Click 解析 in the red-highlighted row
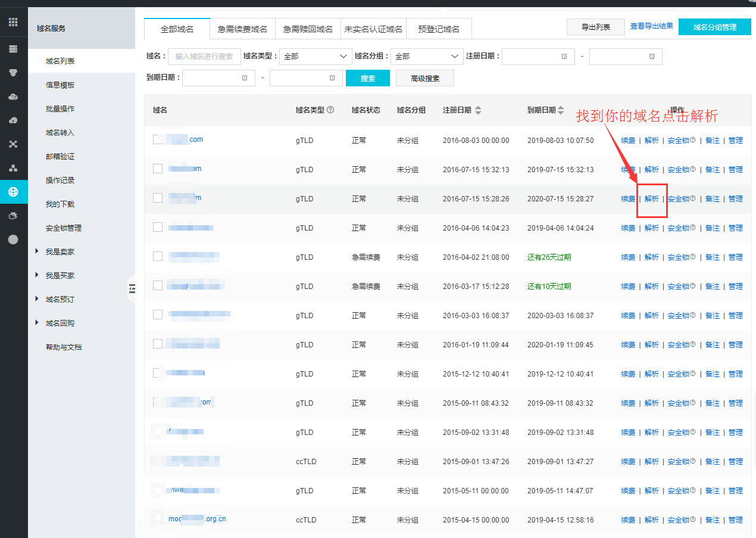This screenshot has height=538, width=756. [x=652, y=199]
